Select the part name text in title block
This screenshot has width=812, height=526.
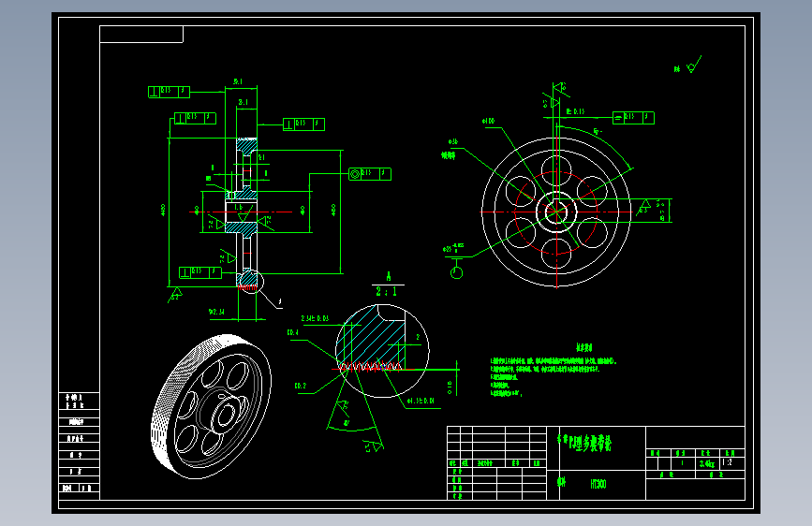coord(584,443)
